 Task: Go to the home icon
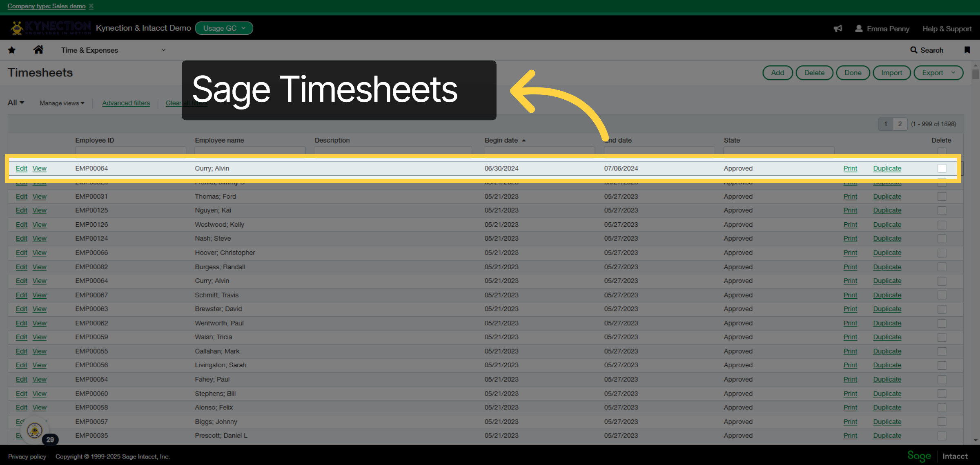[38, 50]
